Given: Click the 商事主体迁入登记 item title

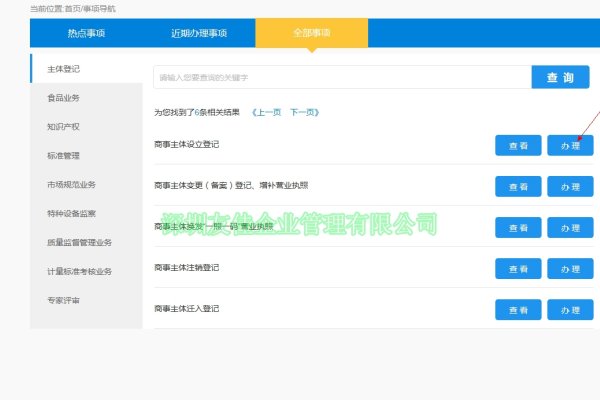Looking at the screenshot, I should coord(187,309).
